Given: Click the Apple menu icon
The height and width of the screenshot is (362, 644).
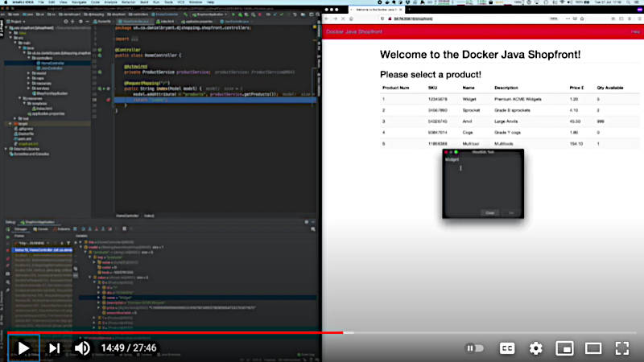Looking at the screenshot, I should click(6, 2).
